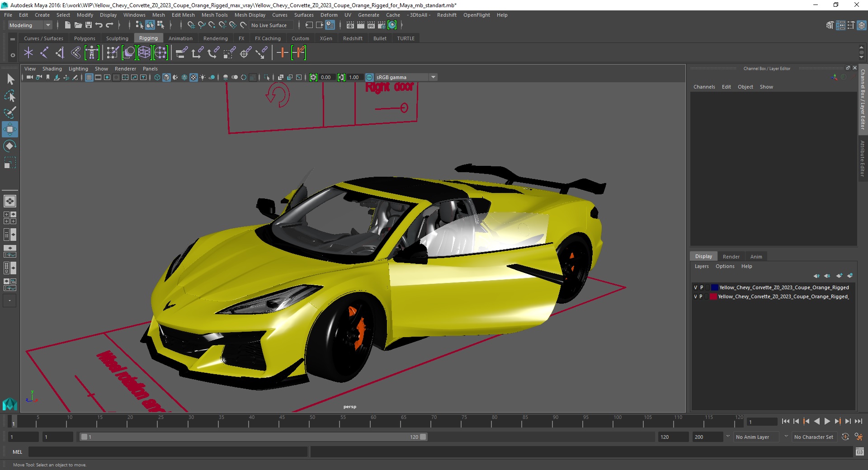868x470 pixels.
Task: Click the Open Scene folder icon
Action: 78,25
